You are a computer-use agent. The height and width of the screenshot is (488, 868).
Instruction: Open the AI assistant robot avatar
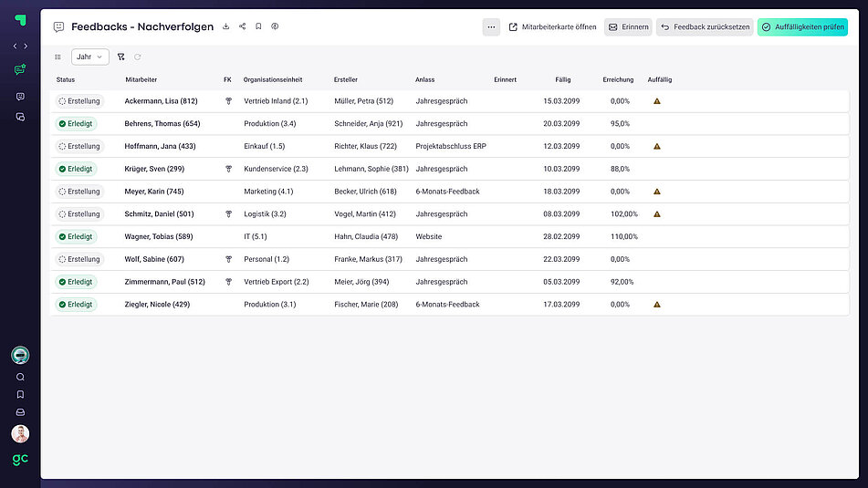pos(20,356)
